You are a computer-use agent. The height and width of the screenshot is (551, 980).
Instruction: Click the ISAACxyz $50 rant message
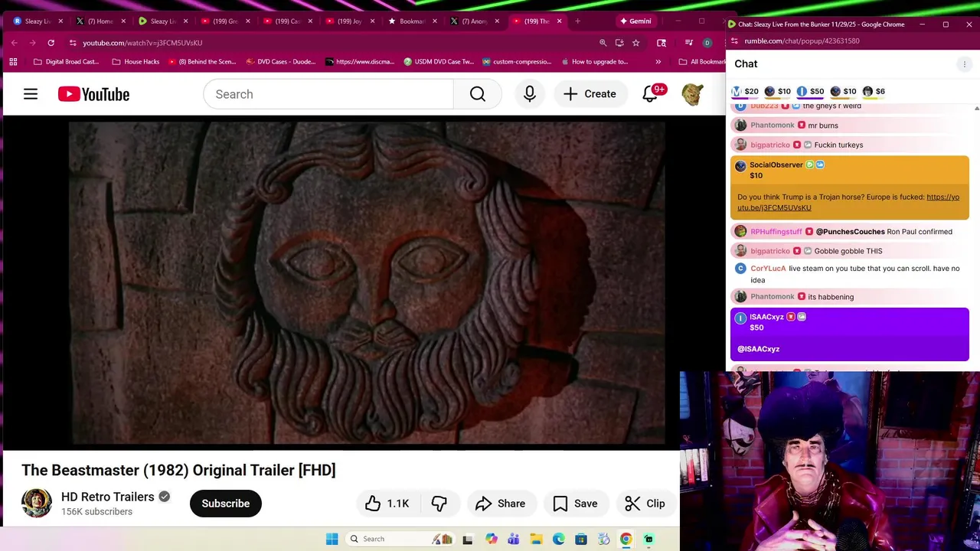pos(850,334)
